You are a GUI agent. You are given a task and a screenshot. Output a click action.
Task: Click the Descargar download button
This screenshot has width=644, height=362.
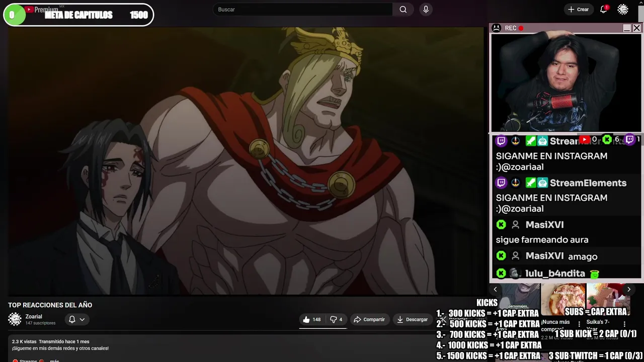pyautogui.click(x=412, y=319)
